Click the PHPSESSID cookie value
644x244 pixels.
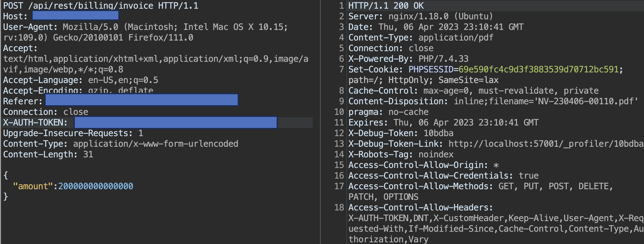click(x=538, y=70)
